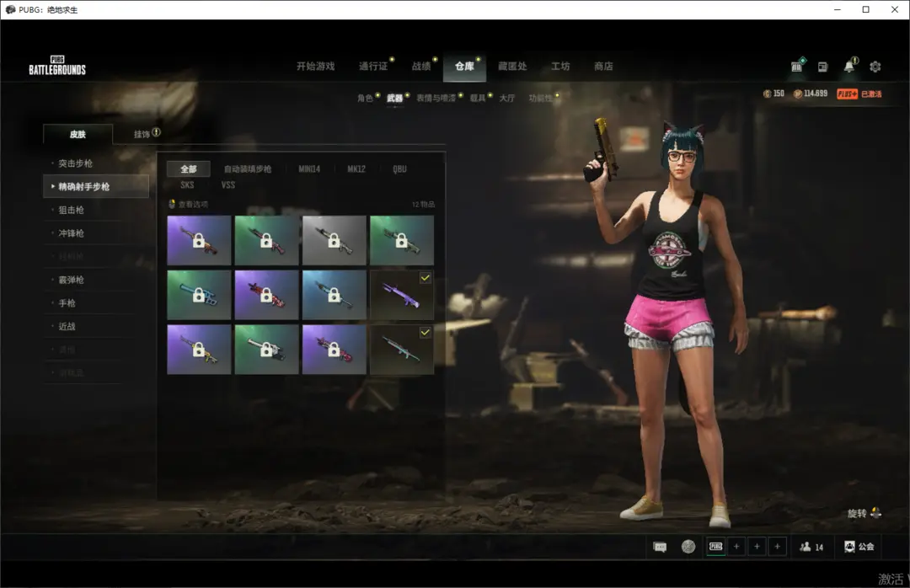
Task: Collapse the 精确射手步枪 category
Action: point(96,186)
